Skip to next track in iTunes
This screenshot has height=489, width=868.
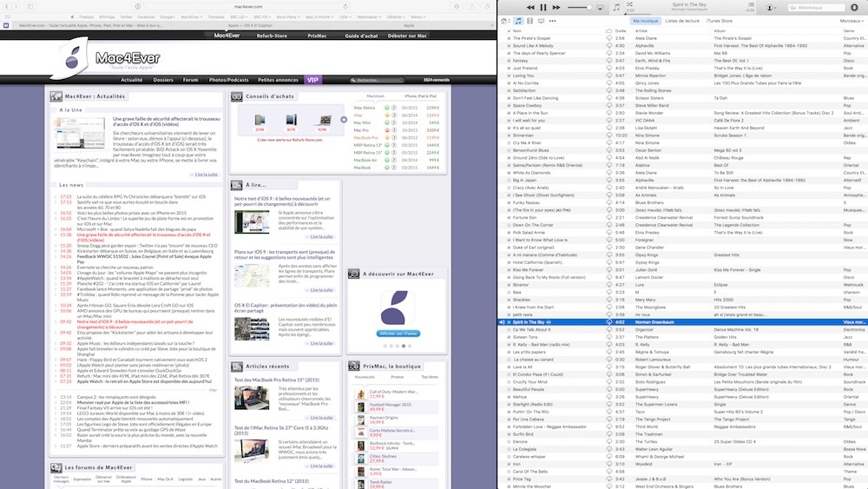pyautogui.click(x=556, y=7)
